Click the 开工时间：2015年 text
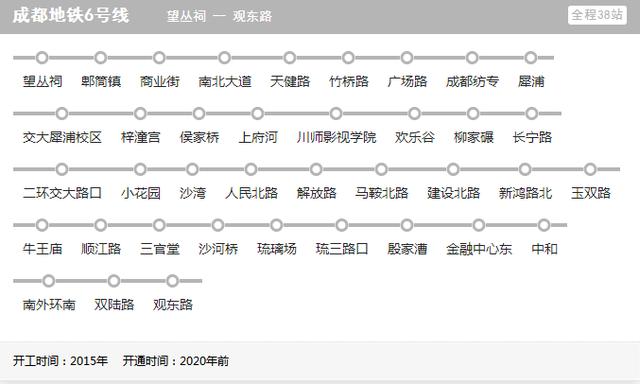 (x=60, y=361)
